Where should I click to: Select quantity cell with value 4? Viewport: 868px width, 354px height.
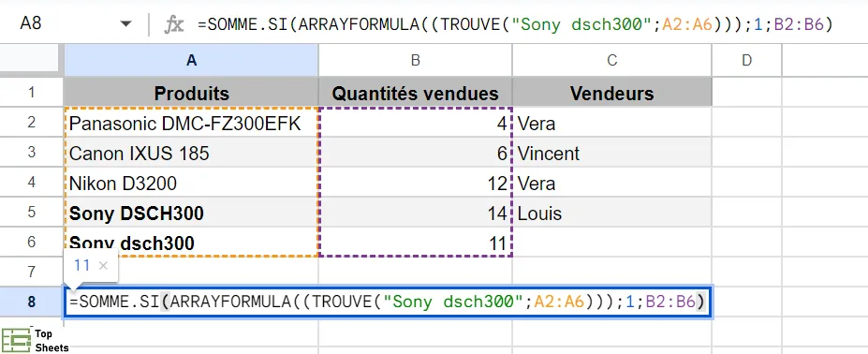(x=415, y=123)
